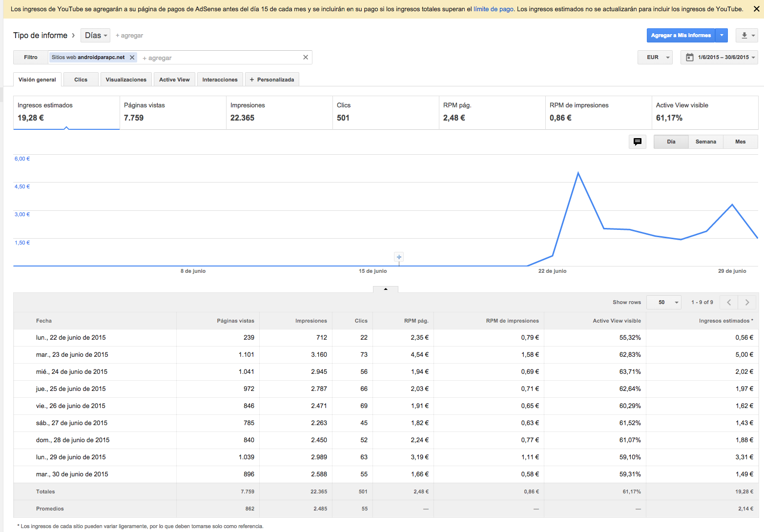The image size is (764, 532).
Task: Click row sáb., 27 de junio de 2015
Action: tap(386, 423)
